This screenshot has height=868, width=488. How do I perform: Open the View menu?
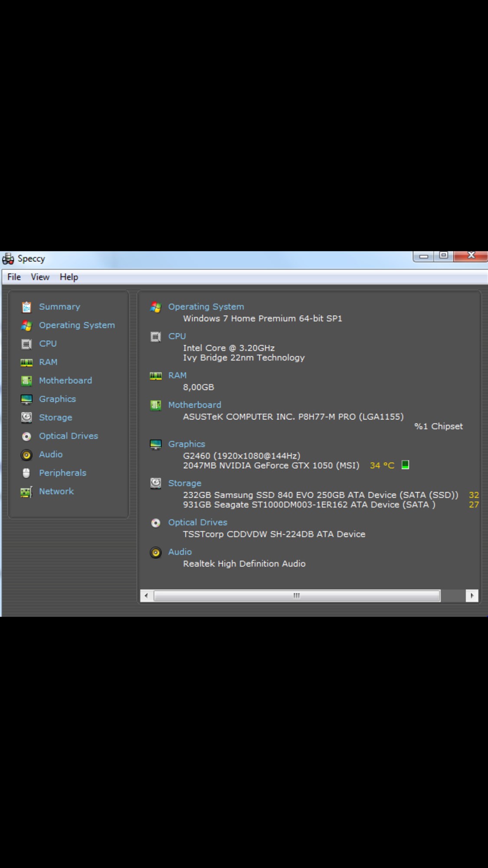[40, 277]
